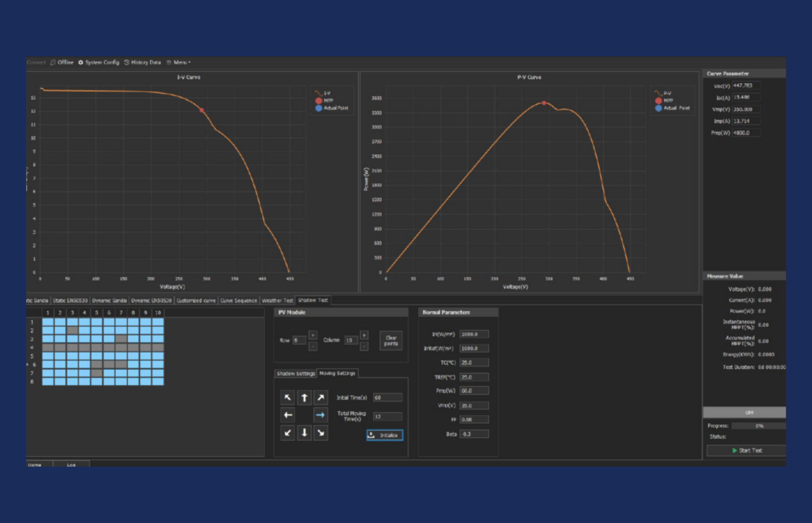The image size is (812, 523).
Task: Toggle the shaded cell at row 2, column 3
Action: [72, 330]
